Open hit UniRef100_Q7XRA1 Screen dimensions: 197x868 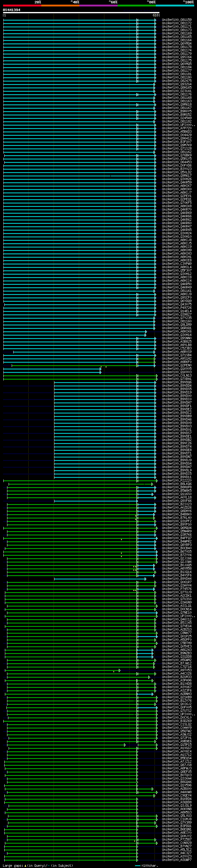click(x=177, y=379)
